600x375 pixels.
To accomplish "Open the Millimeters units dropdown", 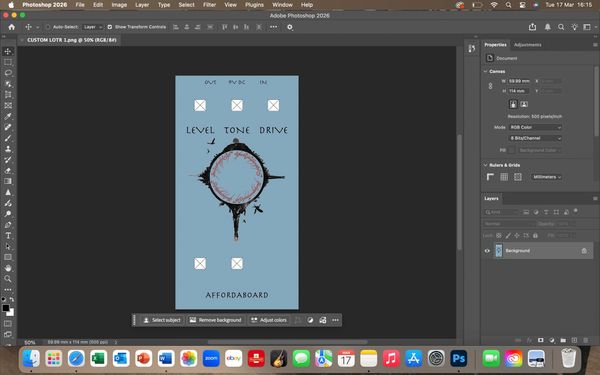I will coord(546,177).
